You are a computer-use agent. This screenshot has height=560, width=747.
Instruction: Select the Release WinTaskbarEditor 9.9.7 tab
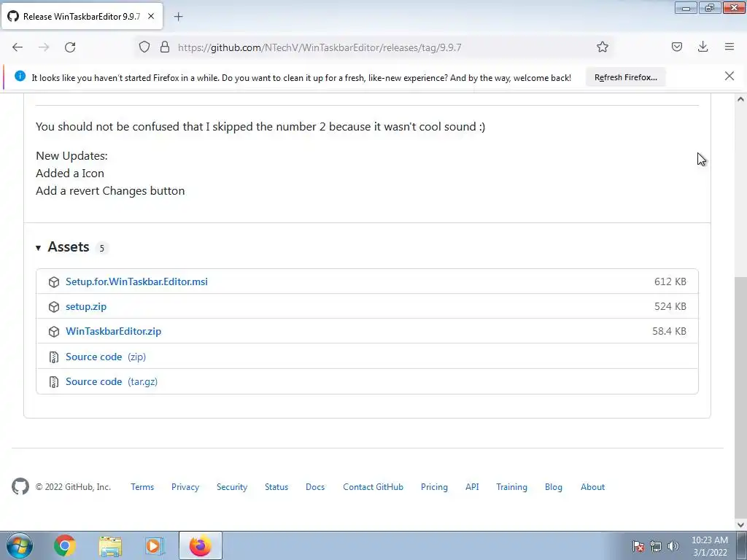point(82,16)
